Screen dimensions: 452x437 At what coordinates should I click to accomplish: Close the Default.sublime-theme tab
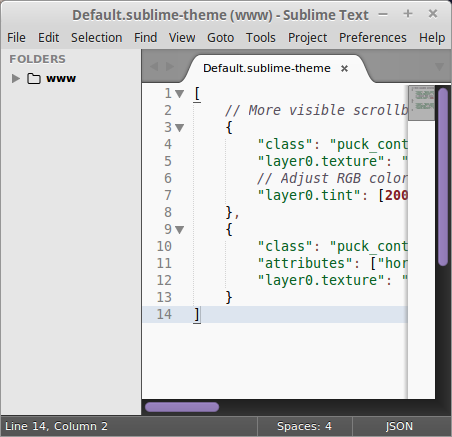click(x=344, y=69)
